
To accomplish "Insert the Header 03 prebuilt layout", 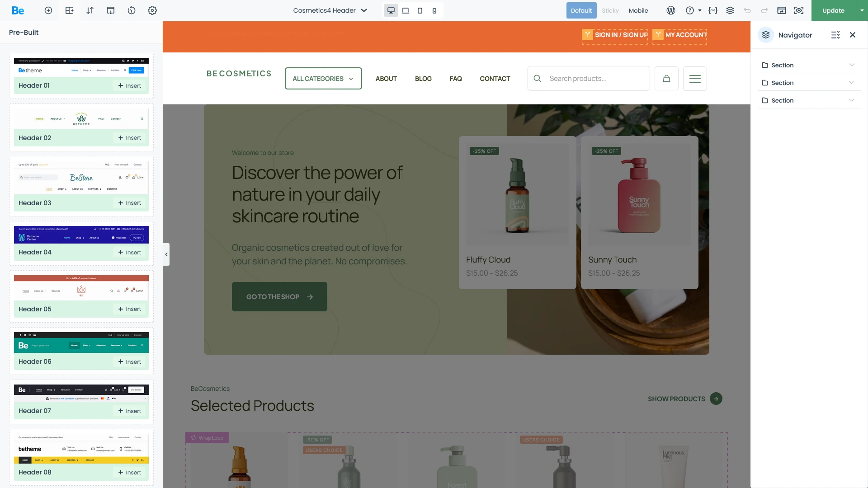I will pyautogui.click(x=130, y=203).
